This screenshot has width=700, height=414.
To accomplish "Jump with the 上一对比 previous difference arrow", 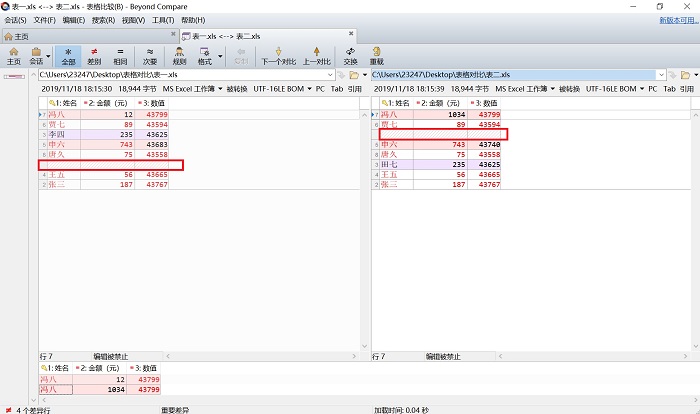I will coord(317,56).
